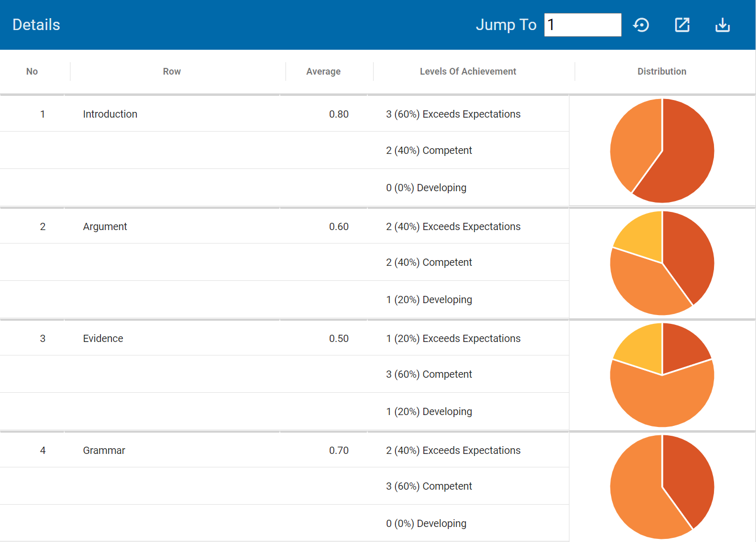Select the Evidence row name
Image resolution: width=756 pixels, height=542 pixels.
(103, 338)
